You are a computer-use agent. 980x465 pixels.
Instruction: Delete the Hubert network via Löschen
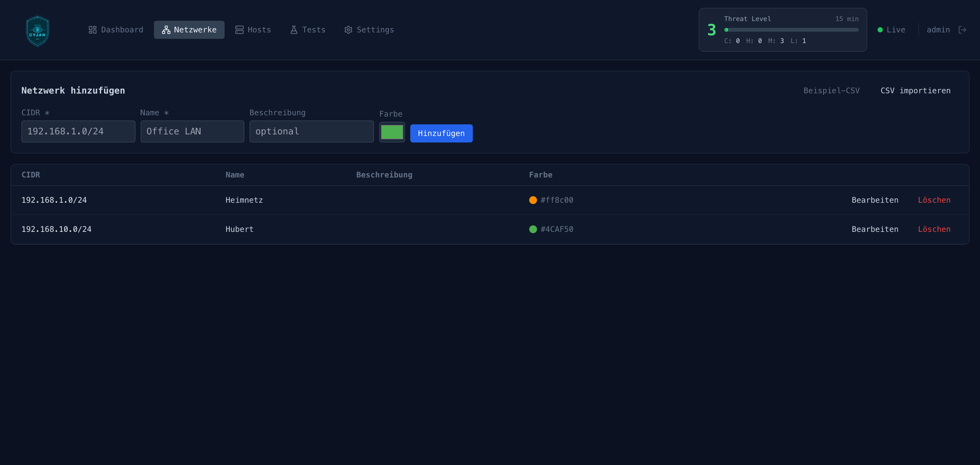[934, 229]
